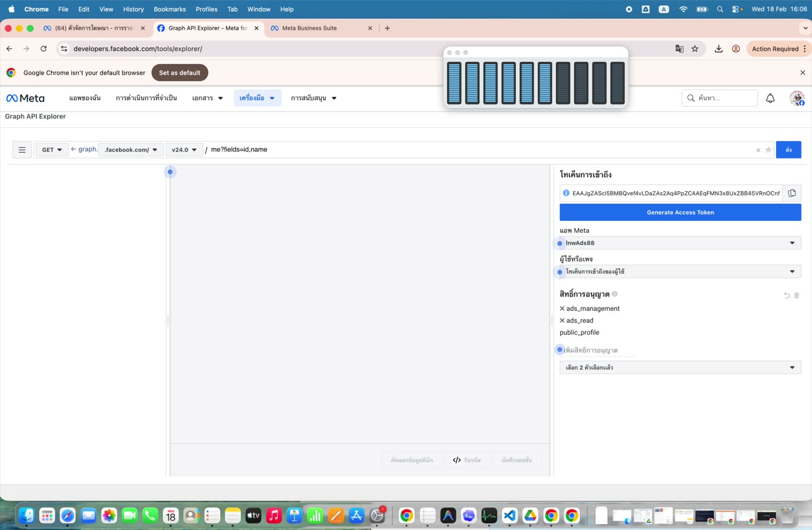The height and width of the screenshot is (530, 812).
Task: Bookmark this page with the star icon
Action: [695, 49]
